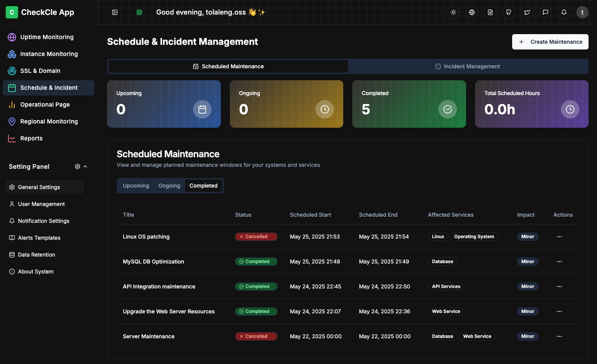Collapse the sidebar using the panel icon
This screenshot has width=597, height=364.
point(115,12)
